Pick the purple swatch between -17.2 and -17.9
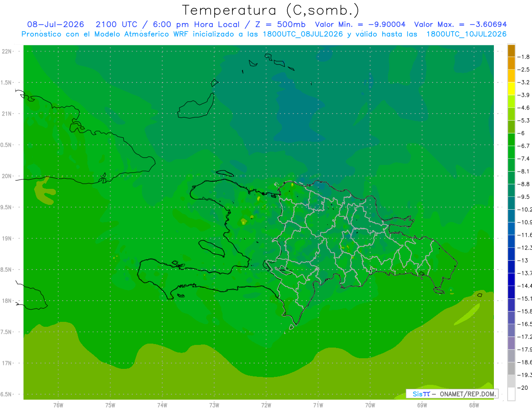Viewport: 532px width, 411px height. click(511, 343)
